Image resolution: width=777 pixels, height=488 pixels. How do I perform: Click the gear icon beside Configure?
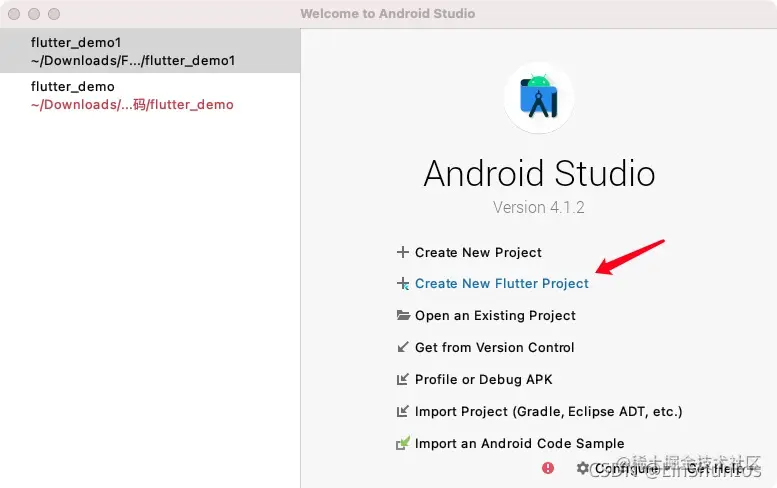point(583,468)
